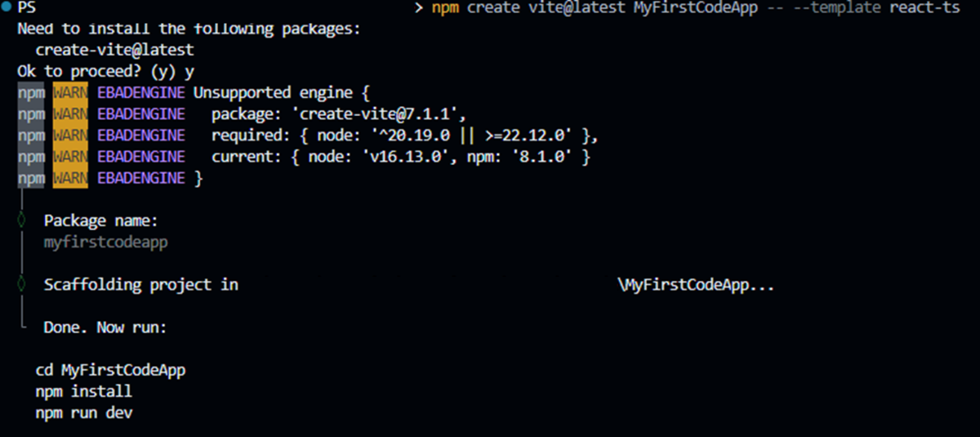Click the corner marker before Done. Now run
Screen dimensions: 980x437
(x=22, y=326)
